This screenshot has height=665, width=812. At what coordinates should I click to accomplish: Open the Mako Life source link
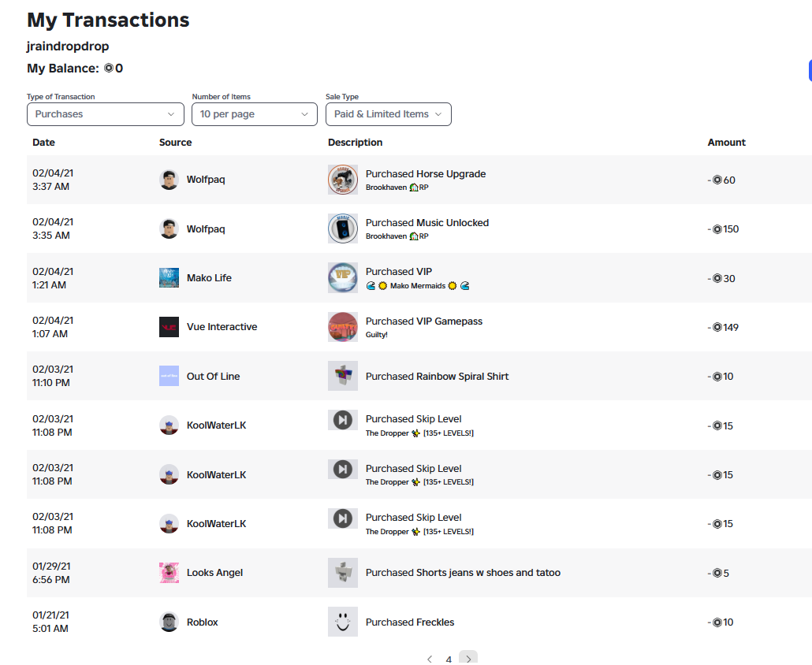(x=209, y=278)
